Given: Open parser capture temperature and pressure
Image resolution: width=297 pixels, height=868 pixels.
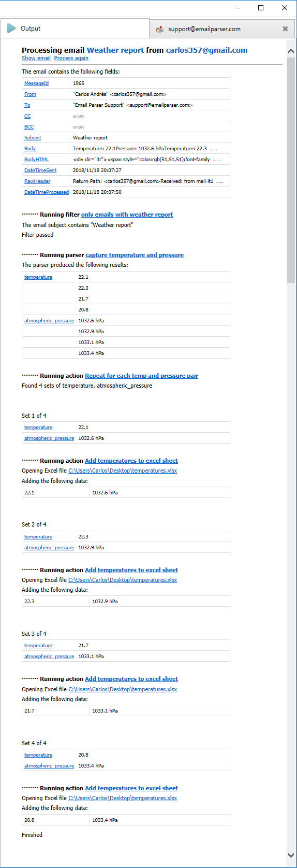Looking at the screenshot, I should coord(135,255).
